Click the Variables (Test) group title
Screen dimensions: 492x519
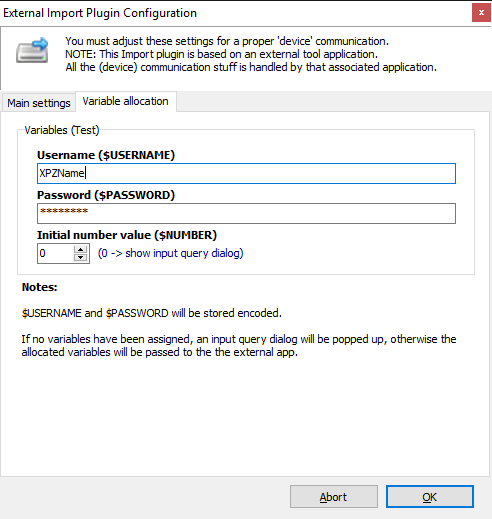(62, 130)
